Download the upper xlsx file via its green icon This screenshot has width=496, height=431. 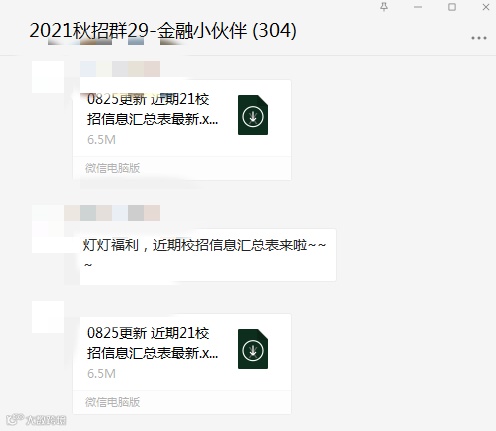click(x=253, y=115)
